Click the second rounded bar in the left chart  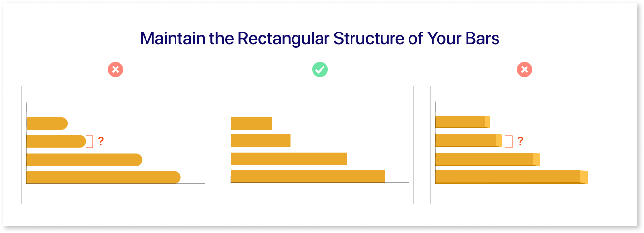(56, 142)
